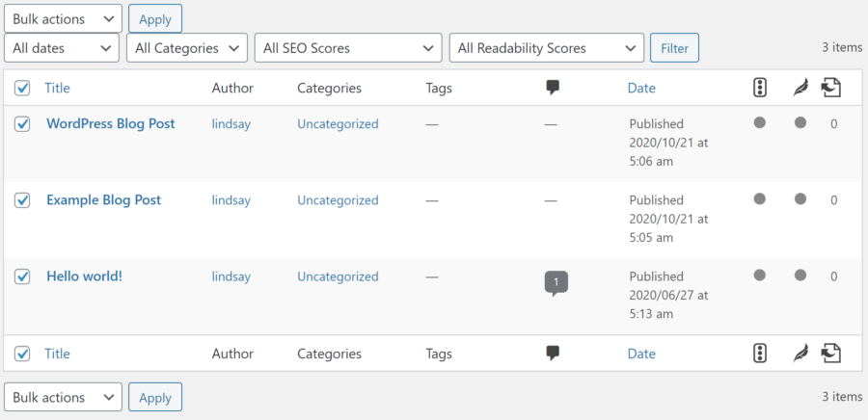The width and height of the screenshot is (868, 420).
Task: Click the SEO traffic-light icon in footer row
Action: click(760, 354)
